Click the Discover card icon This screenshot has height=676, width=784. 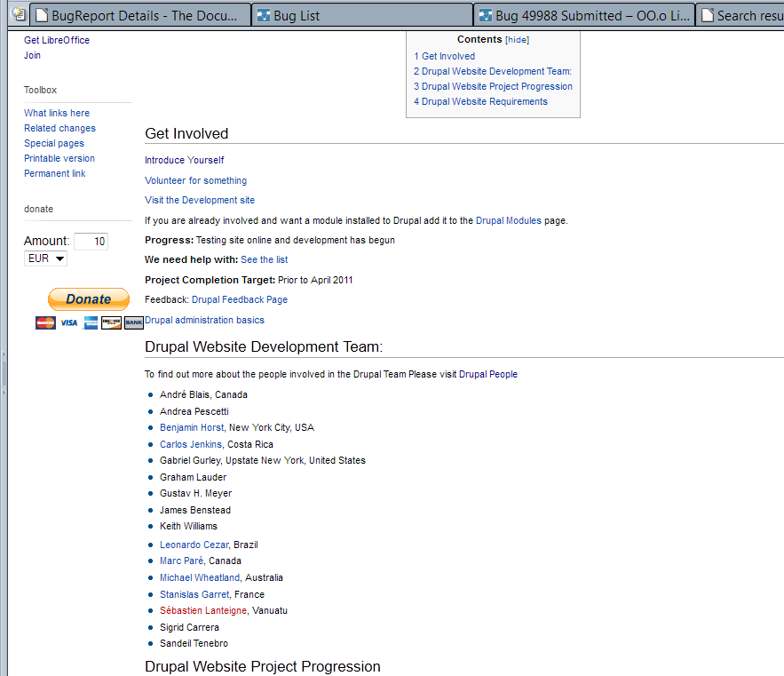(x=112, y=322)
